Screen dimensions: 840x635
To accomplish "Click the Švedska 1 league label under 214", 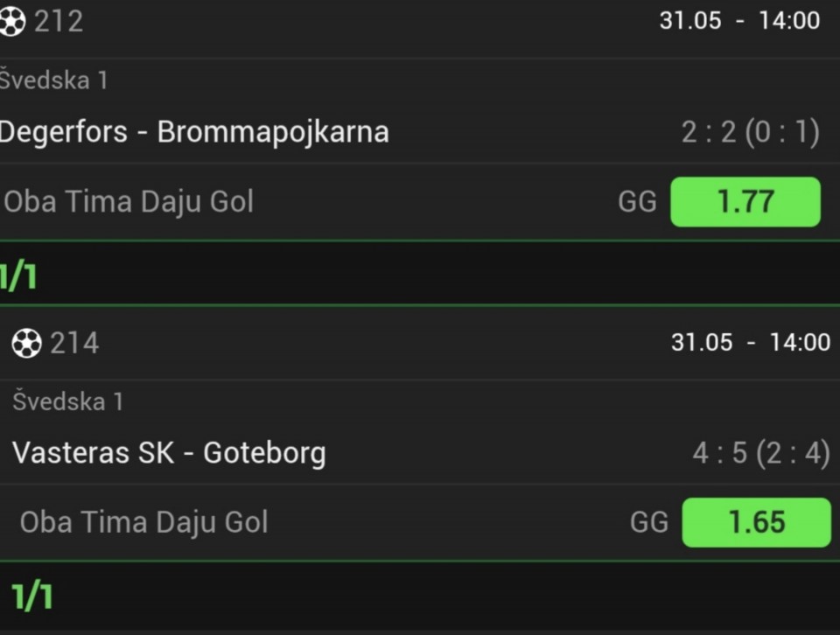I will pos(68,401).
